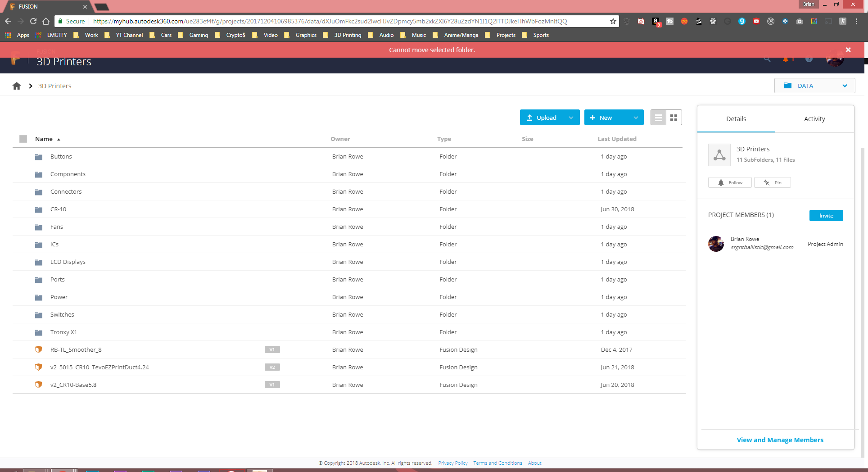Open notifications bell icon
The height and width of the screenshot is (472, 868).
point(786,59)
